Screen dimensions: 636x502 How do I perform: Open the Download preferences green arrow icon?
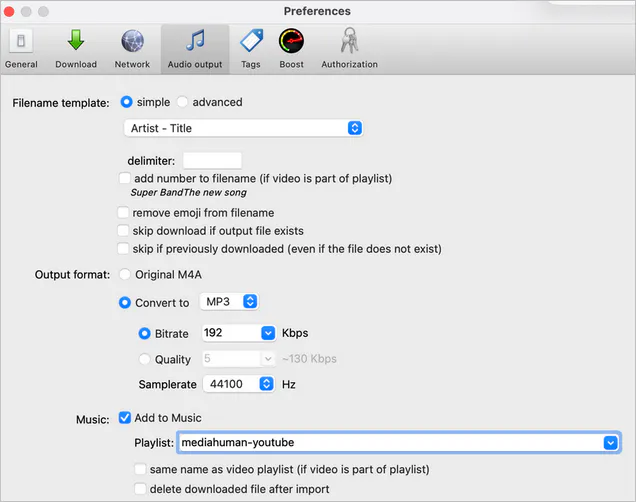pyautogui.click(x=76, y=40)
